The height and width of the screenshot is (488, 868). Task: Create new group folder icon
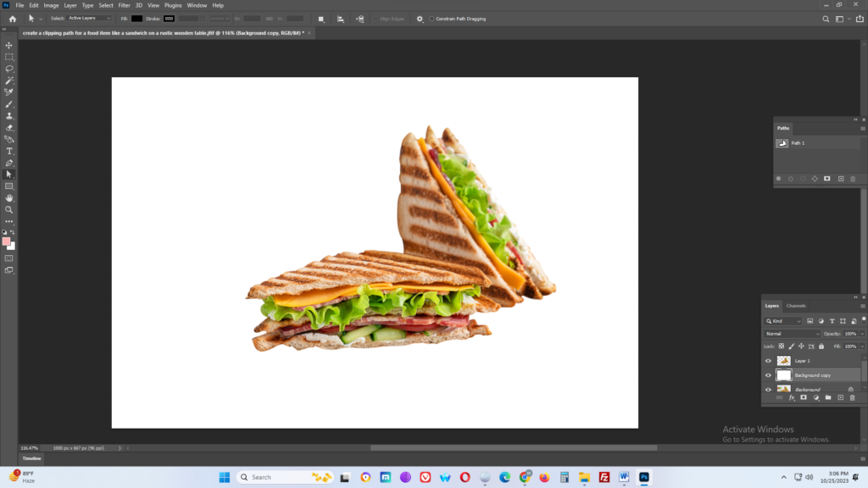click(x=828, y=398)
